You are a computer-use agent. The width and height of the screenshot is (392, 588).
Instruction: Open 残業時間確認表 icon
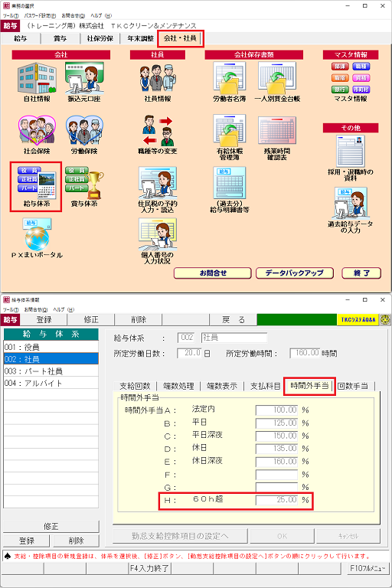[x=277, y=130]
